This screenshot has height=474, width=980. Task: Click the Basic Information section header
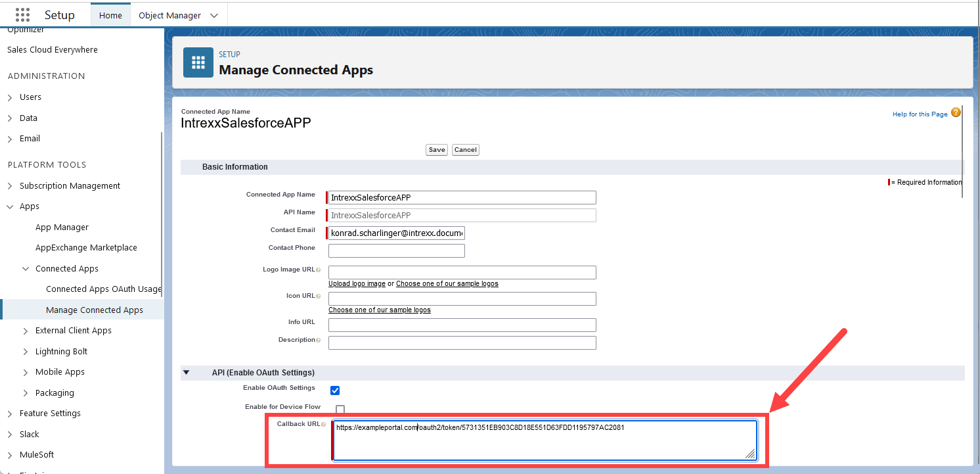(573, 167)
